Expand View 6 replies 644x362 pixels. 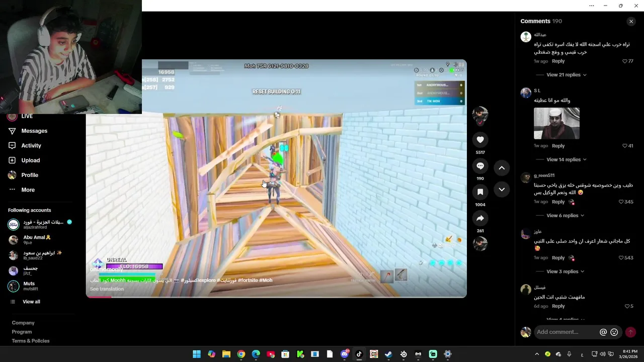click(565, 215)
